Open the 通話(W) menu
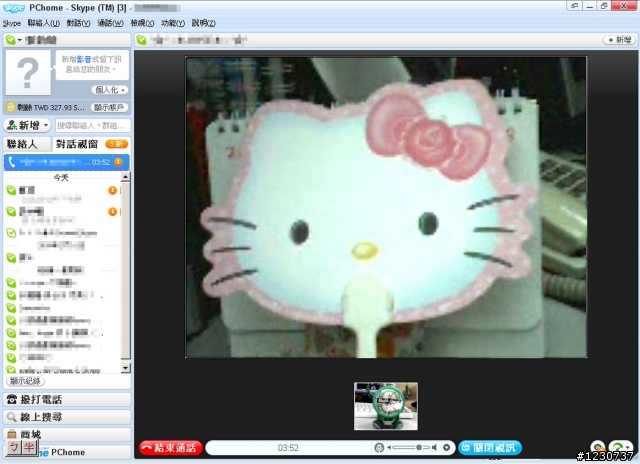 coord(110,23)
